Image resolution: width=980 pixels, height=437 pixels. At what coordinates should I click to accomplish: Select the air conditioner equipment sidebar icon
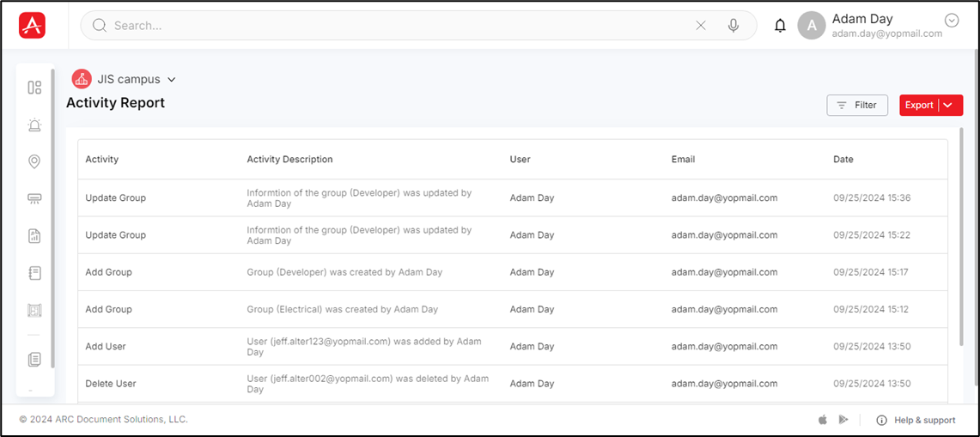tap(34, 199)
